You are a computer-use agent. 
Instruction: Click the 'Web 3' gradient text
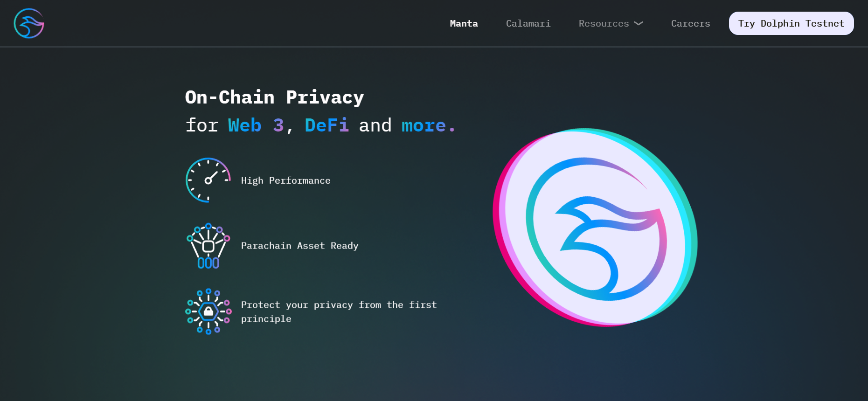pyautogui.click(x=256, y=125)
